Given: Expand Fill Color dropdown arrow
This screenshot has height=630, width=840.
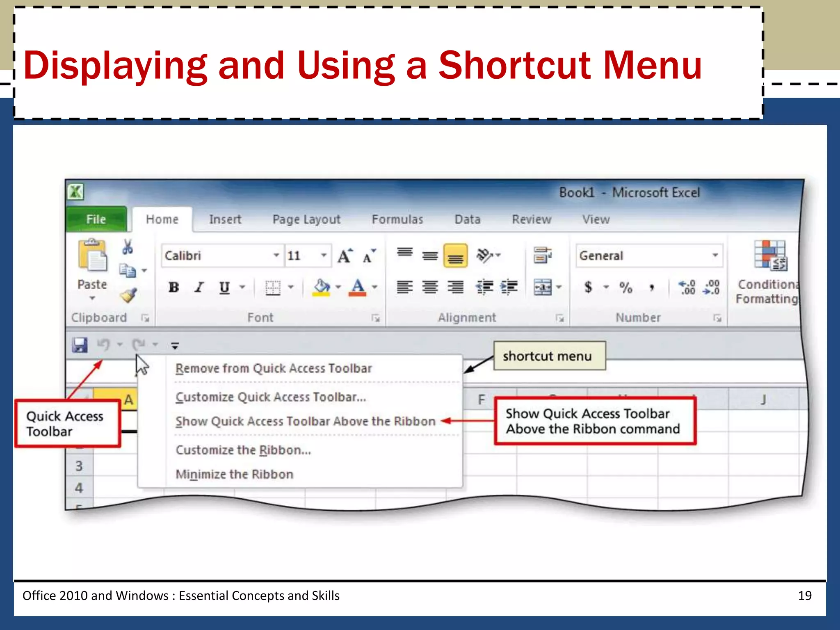Looking at the screenshot, I should 338,287.
